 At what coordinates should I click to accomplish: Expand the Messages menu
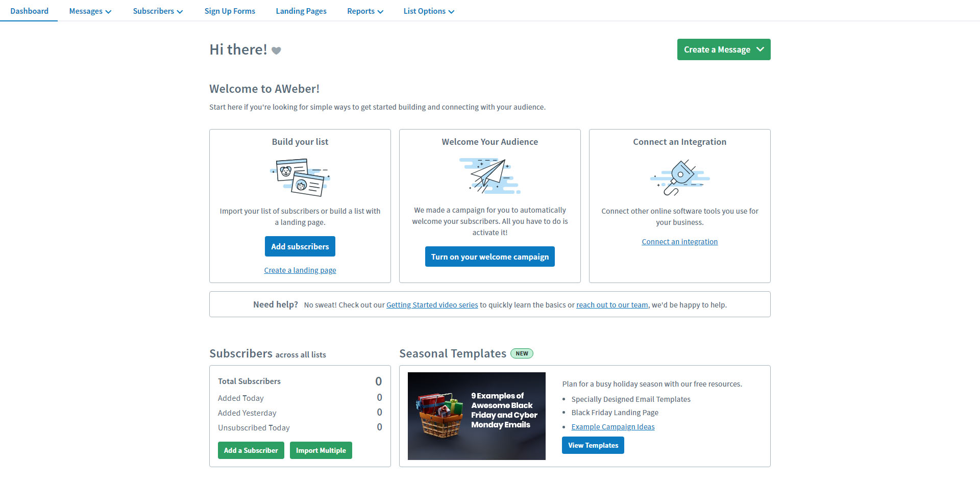pyautogui.click(x=90, y=11)
